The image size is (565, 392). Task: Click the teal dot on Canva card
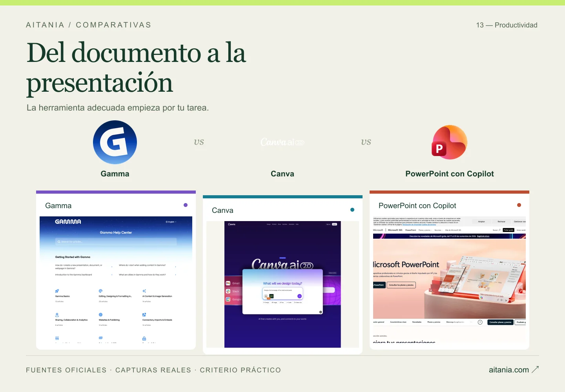point(352,210)
